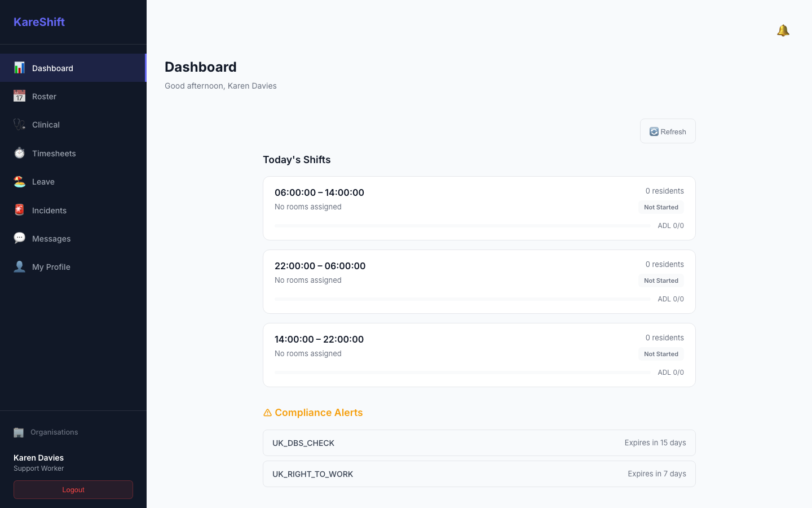Click the ADL progress bar for 14:00 shift
This screenshot has width=812, height=508.
click(462, 373)
